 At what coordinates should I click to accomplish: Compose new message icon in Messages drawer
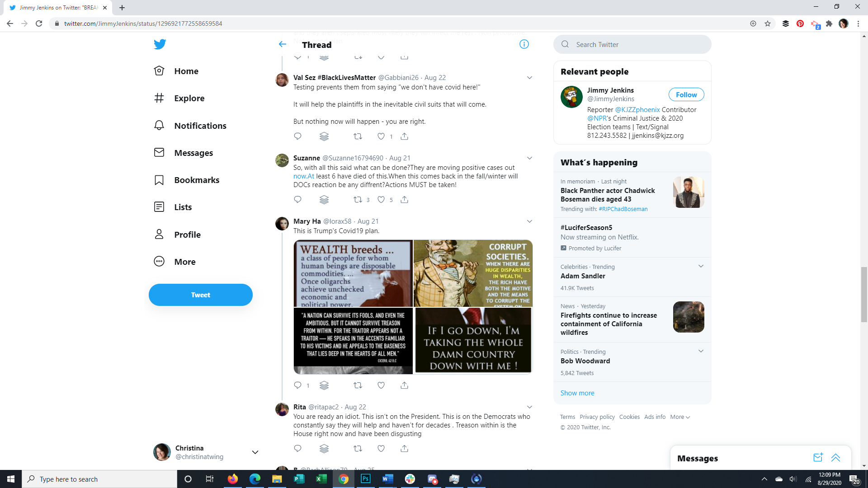818,458
